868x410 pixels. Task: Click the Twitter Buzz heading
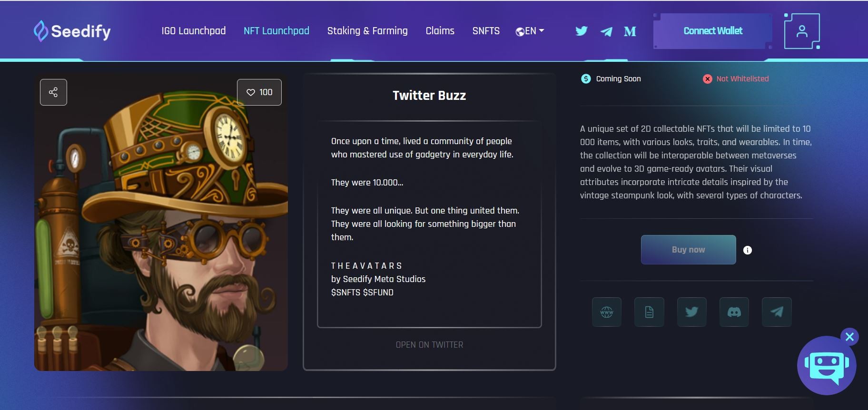(429, 96)
